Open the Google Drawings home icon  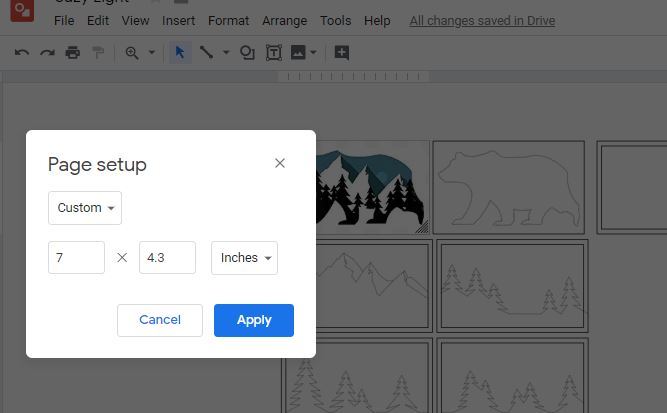(22, 11)
